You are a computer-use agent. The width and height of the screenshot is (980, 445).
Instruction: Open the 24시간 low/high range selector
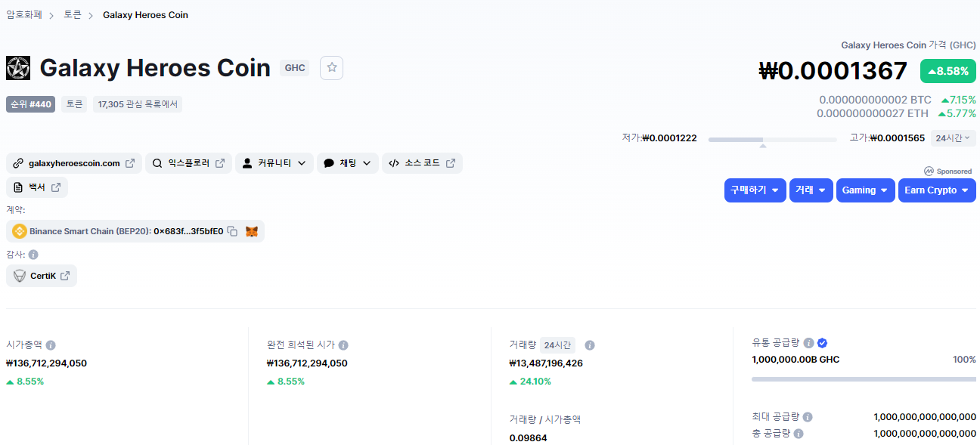point(953,138)
